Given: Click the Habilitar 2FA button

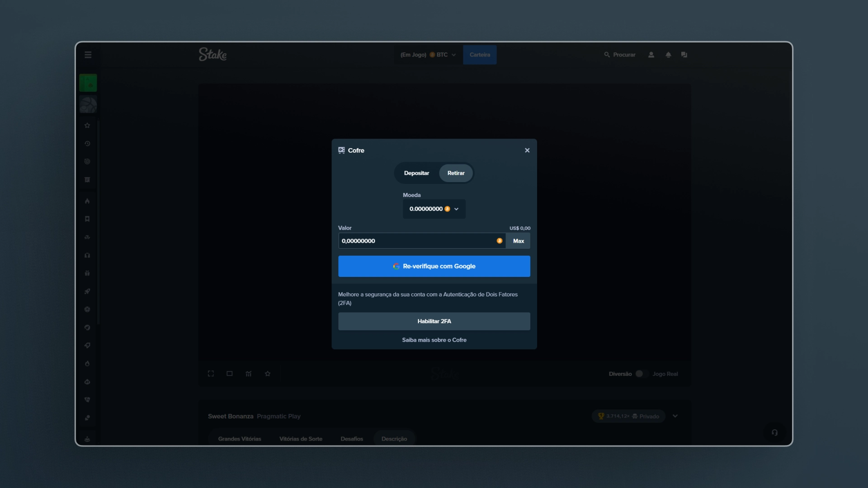Looking at the screenshot, I should coord(434,321).
